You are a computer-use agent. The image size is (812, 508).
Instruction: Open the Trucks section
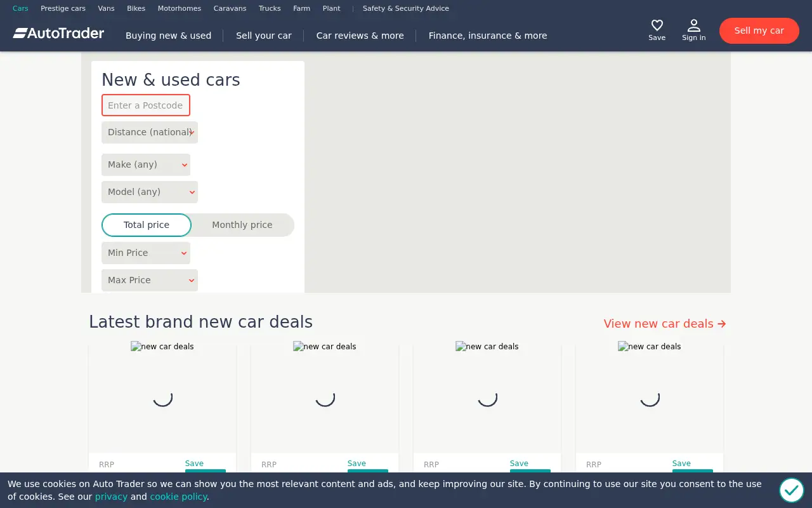(x=270, y=8)
